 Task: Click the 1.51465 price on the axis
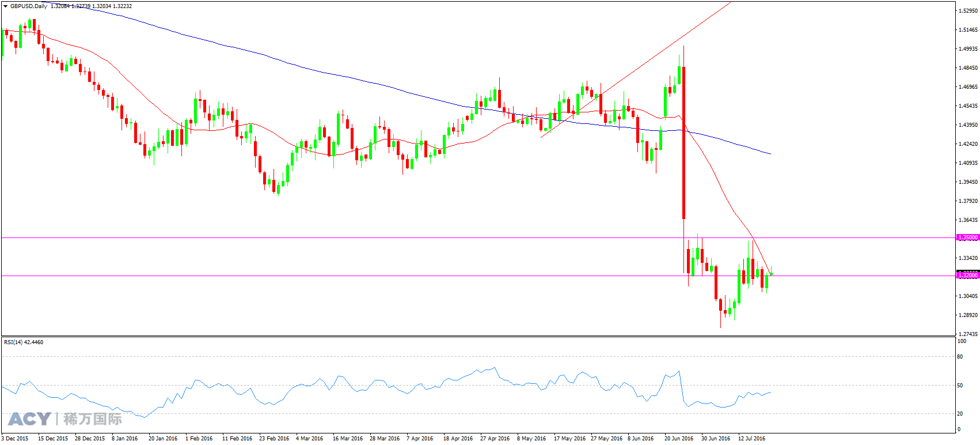(x=968, y=29)
